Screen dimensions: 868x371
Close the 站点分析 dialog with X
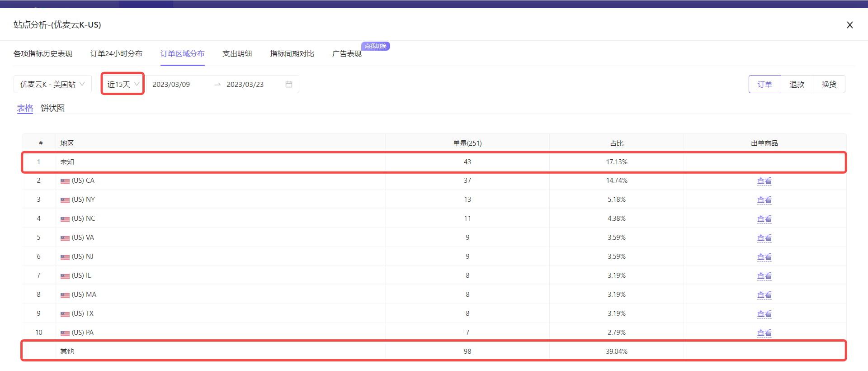click(x=849, y=25)
